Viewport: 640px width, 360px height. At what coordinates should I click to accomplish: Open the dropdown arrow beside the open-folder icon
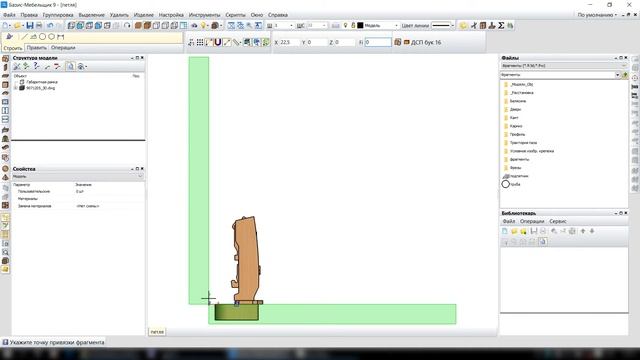coord(22,25)
